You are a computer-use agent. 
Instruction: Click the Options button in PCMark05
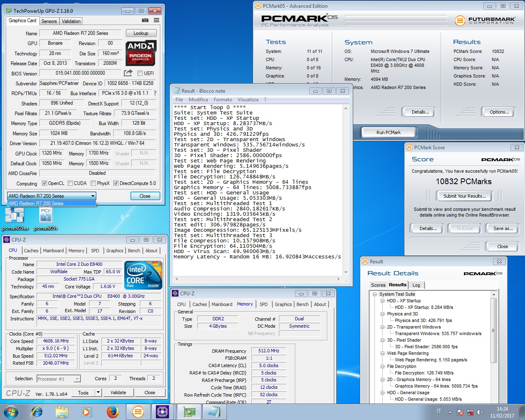click(x=499, y=112)
